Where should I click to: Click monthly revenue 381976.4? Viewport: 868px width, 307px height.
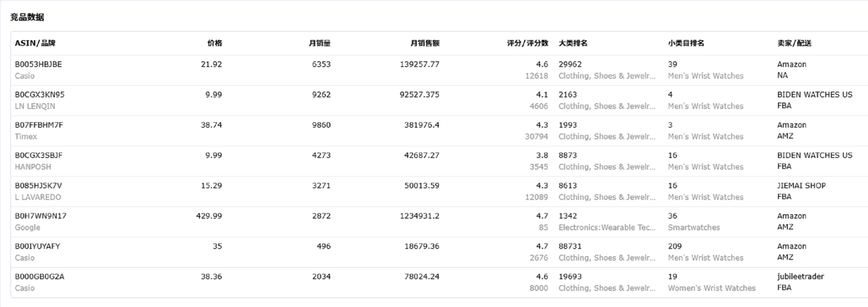coord(422,125)
